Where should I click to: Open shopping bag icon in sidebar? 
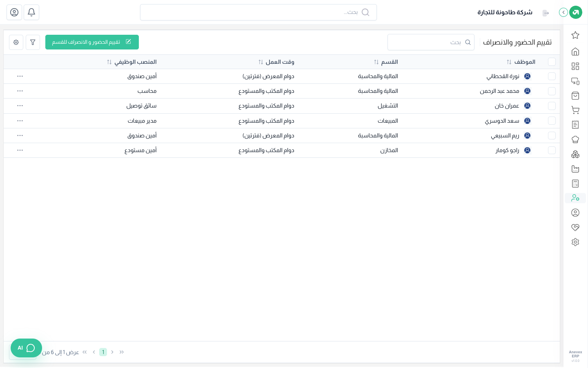[575, 96]
